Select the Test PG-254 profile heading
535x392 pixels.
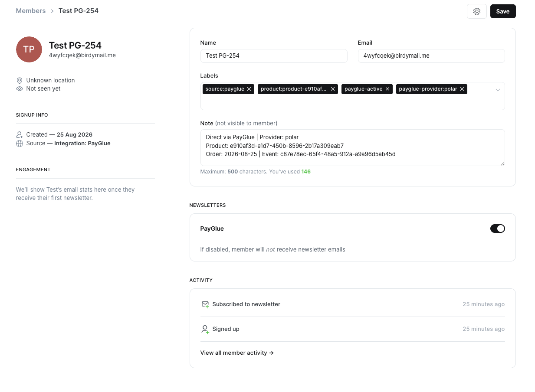[x=75, y=46]
